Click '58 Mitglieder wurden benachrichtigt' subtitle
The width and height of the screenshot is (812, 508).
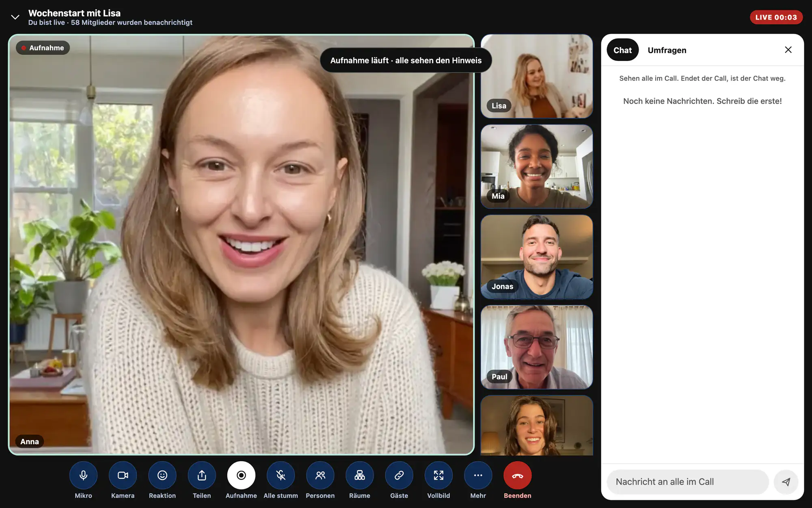click(132, 23)
